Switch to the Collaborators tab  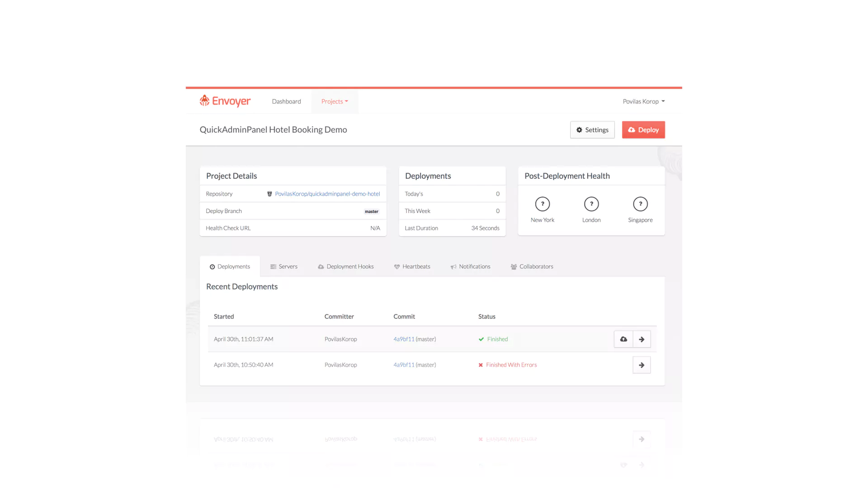[532, 267]
